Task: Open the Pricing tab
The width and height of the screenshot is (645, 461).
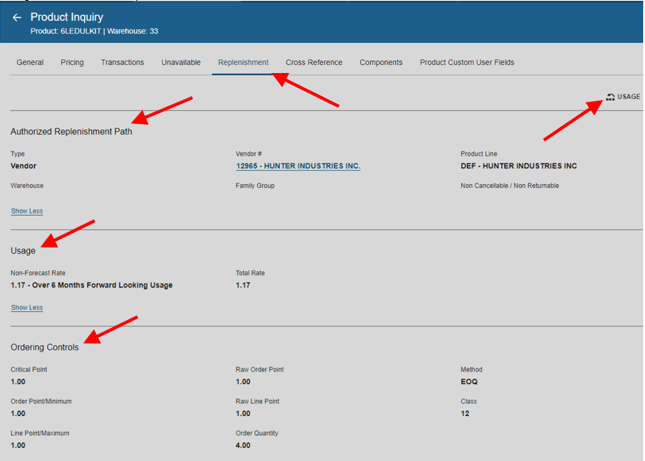Action: (x=72, y=62)
